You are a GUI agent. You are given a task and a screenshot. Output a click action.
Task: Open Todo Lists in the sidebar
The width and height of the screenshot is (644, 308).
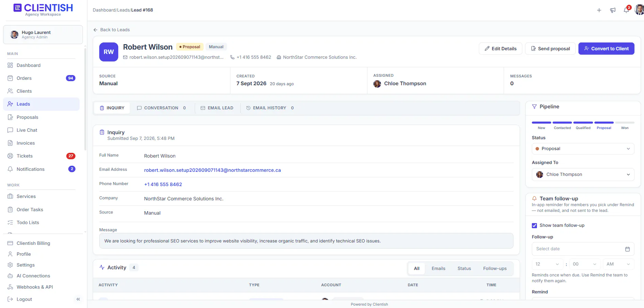tap(41, 222)
